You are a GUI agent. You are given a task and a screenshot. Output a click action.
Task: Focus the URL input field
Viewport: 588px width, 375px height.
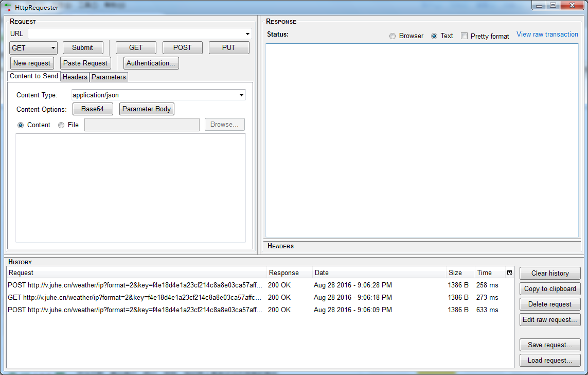tap(136, 34)
